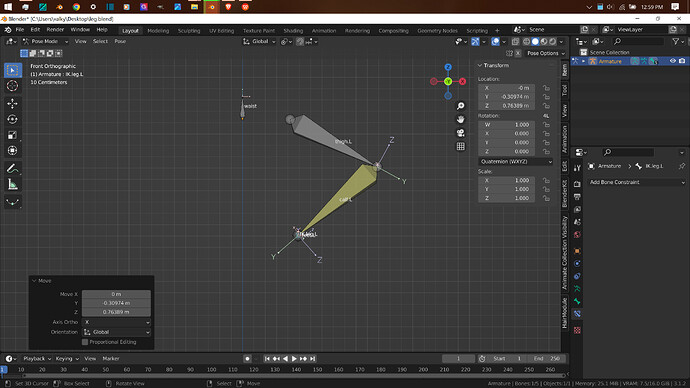The width and height of the screenshot is (690, 388).
Task: Open the Quaternion (WXYZ) rotation mode dropdown
Action: pos(516,161)
